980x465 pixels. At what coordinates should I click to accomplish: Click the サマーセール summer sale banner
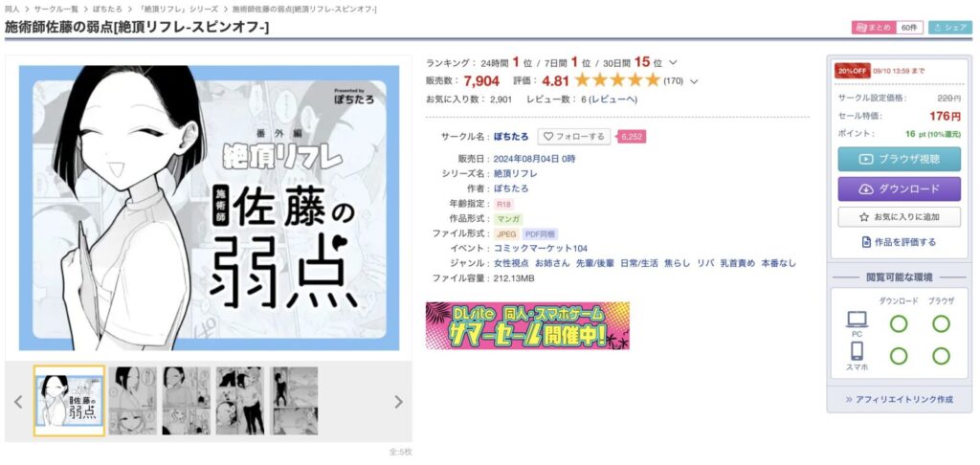[527, 325]
